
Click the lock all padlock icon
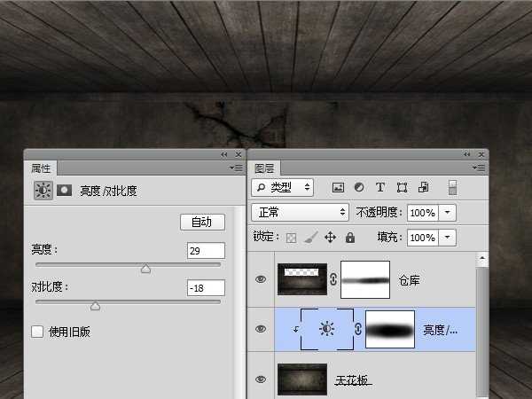coord(349,238)
